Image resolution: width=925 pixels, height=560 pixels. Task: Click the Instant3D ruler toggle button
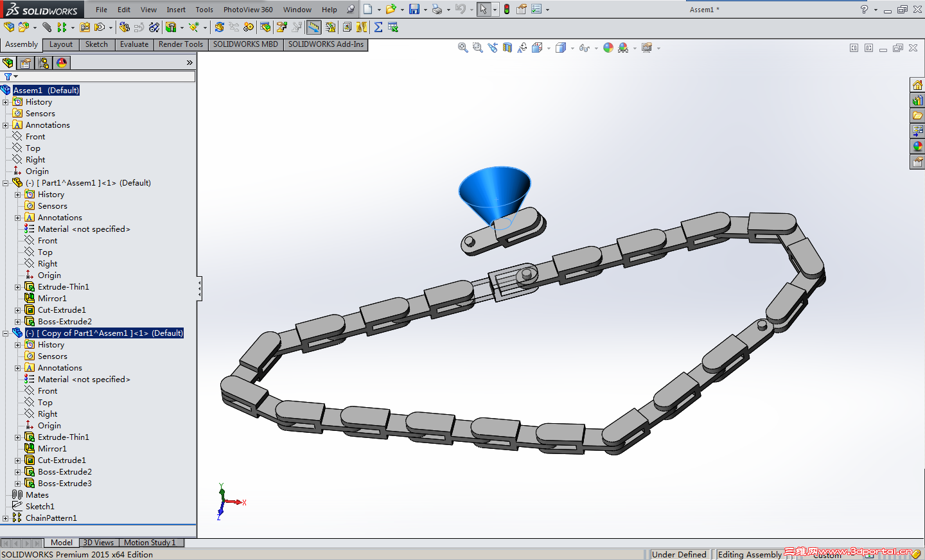[313, 27]
